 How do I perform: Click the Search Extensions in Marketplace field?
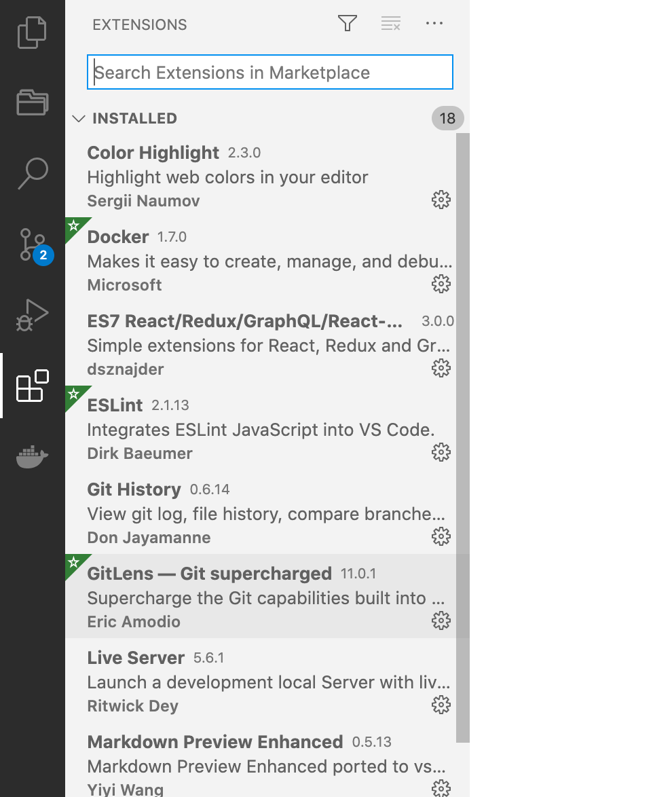tap(269, 71)
